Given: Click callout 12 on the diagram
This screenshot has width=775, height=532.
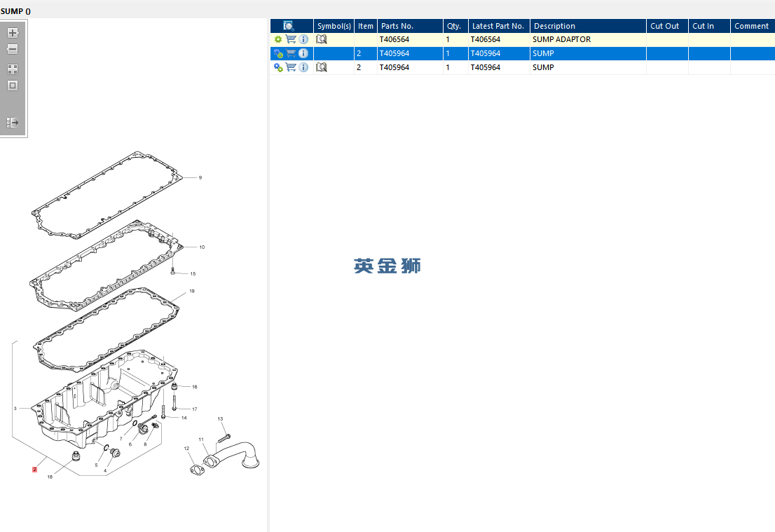Looking at the screenshot, I should [186, 449].
